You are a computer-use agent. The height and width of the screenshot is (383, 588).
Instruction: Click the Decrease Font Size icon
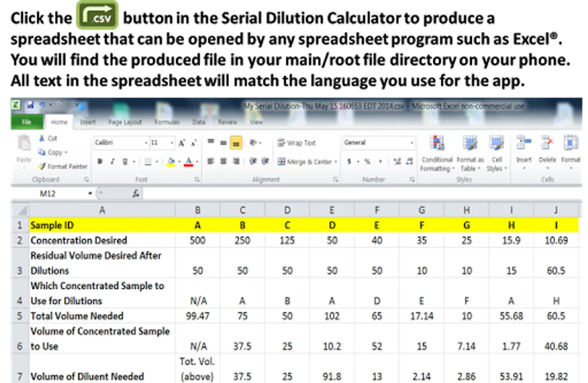pyautogui.click(x=194, y=143)
